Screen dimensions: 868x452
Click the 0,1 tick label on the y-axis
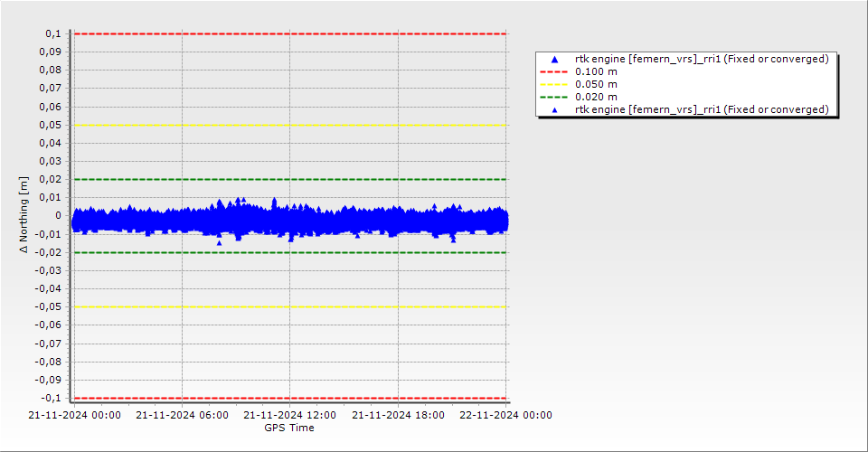coord(52,33)
